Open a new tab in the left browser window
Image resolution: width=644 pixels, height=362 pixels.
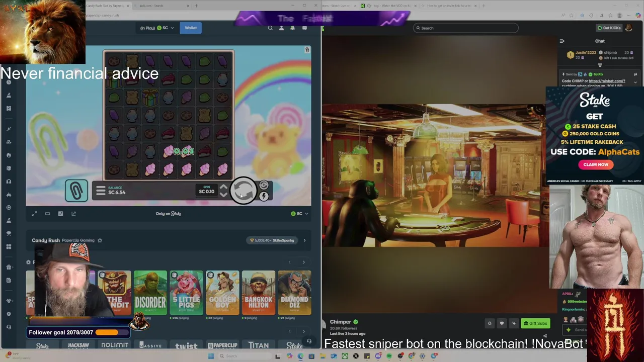pos(196,6)
